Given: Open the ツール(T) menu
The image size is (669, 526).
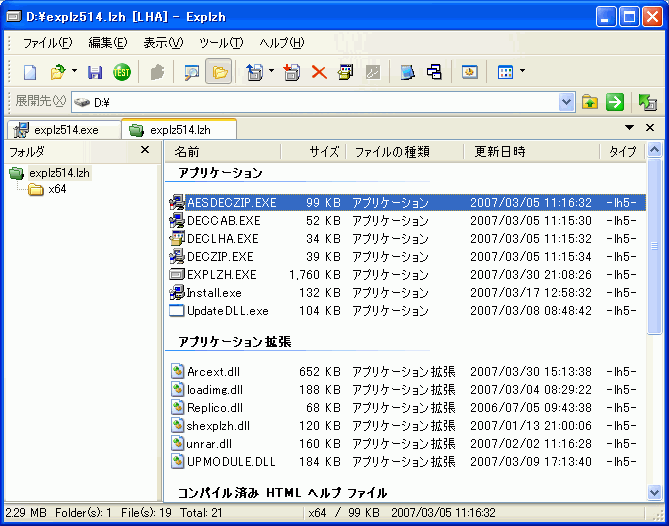Looking at the screenshot, I should pyautogui.click(x=221, y=43).
